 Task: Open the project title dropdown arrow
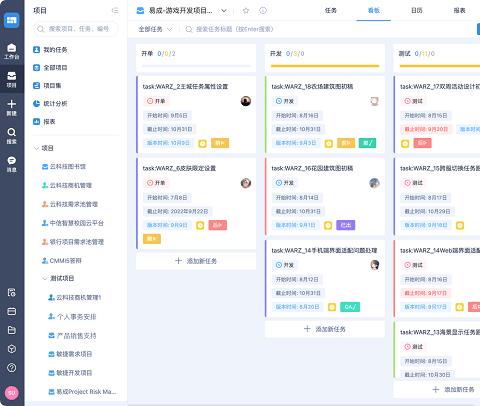224,11
